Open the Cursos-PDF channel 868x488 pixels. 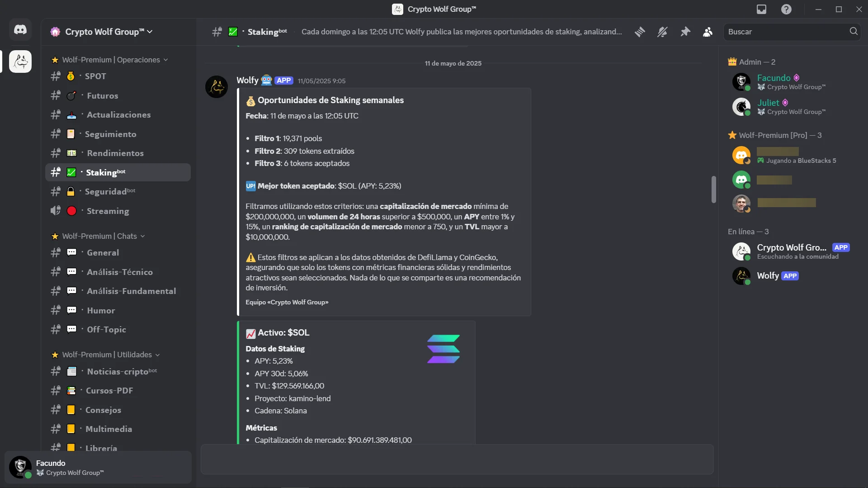118,391
